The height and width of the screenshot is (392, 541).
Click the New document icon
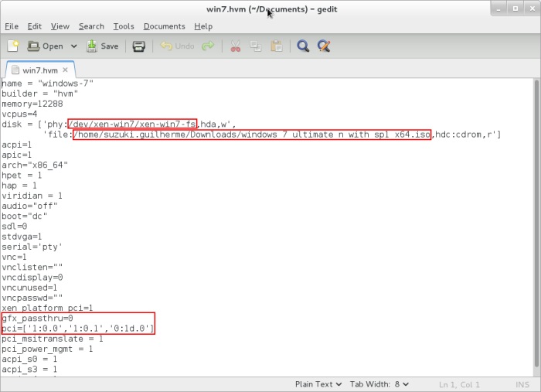pyautogui.click(x=13, y=46)
